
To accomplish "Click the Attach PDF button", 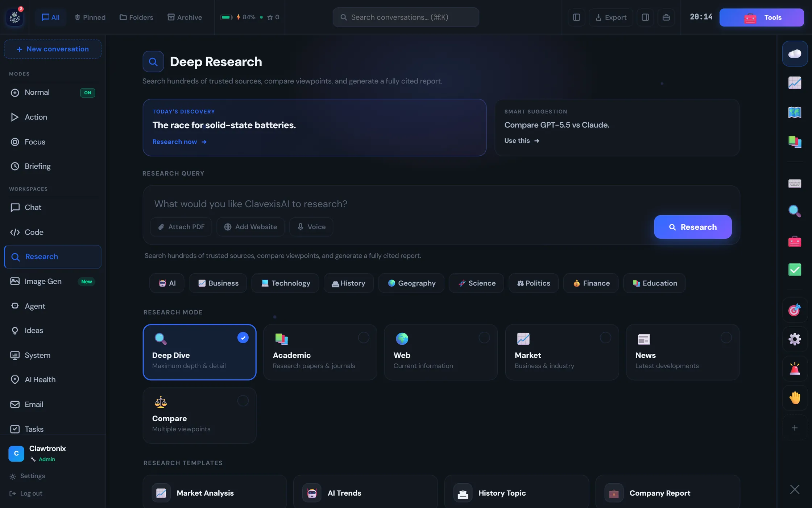I will (x=181, y=227).
